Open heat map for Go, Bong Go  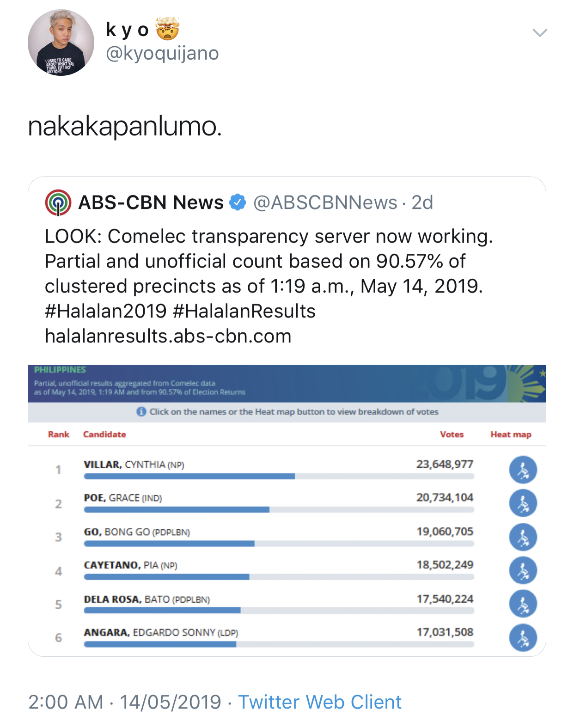coord(523,537)
